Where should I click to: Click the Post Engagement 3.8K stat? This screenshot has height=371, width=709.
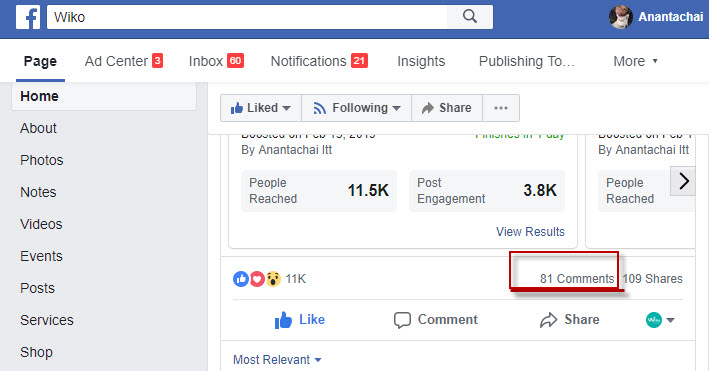coord(487,191)
